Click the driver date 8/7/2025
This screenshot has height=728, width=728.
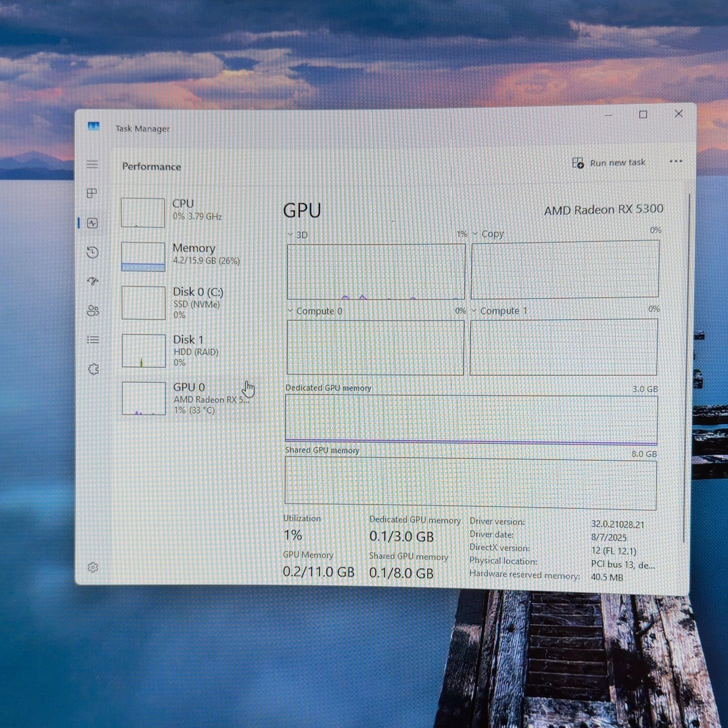(609, 538)
